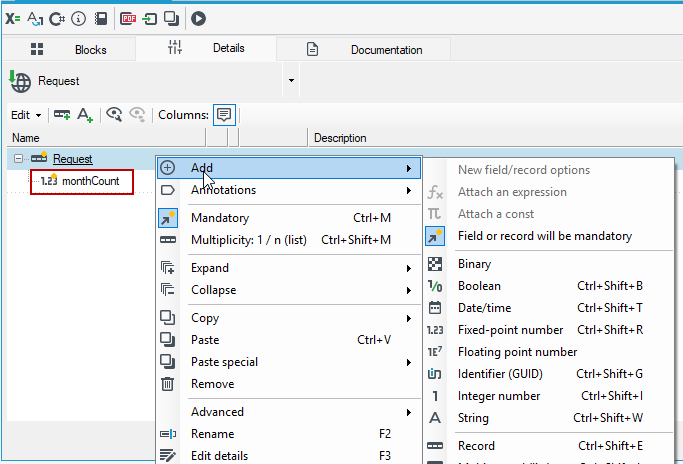The height and width of the screenshot is (464, 683).
Task: Click the info circle icon in top toolbar
Action: coord(78,19)
